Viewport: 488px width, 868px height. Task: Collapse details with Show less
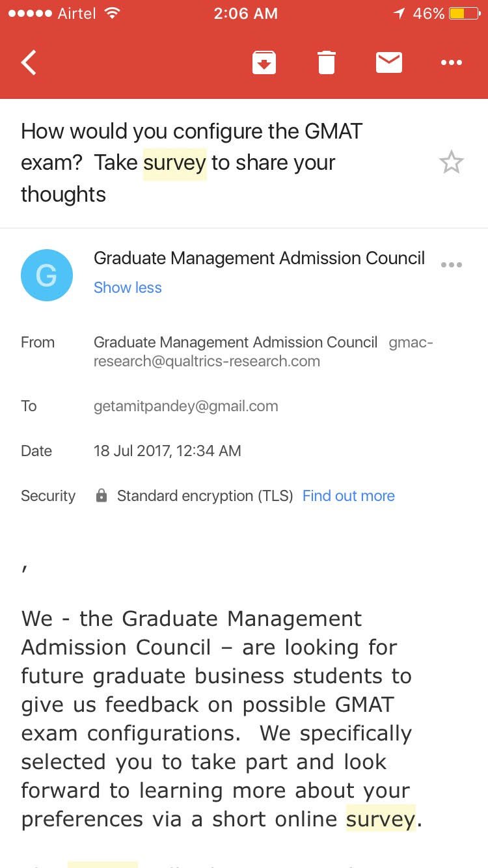click(128, 288)
